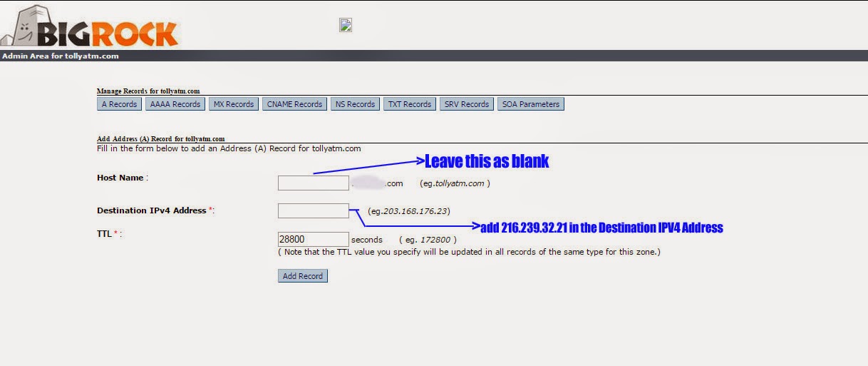Screen dimensions: 868x366
Task: Click the Add Record button
Action: [303, 276]
